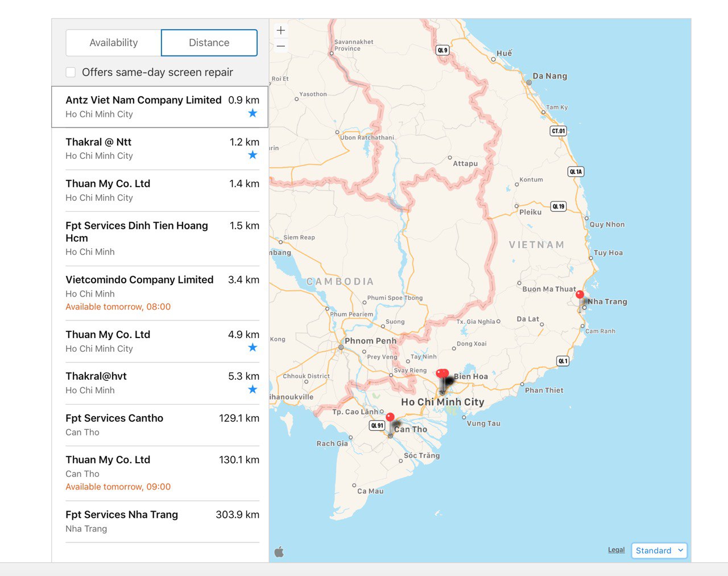Click the Ca Mau label on the map
728x576 pixels.
[x=370, y=491]
